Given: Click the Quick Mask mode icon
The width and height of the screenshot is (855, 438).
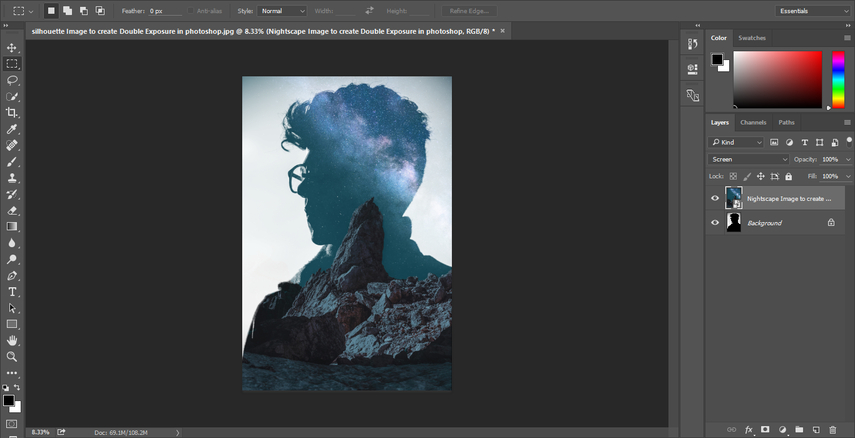Looking at the screenshot, I should (11, 424).
